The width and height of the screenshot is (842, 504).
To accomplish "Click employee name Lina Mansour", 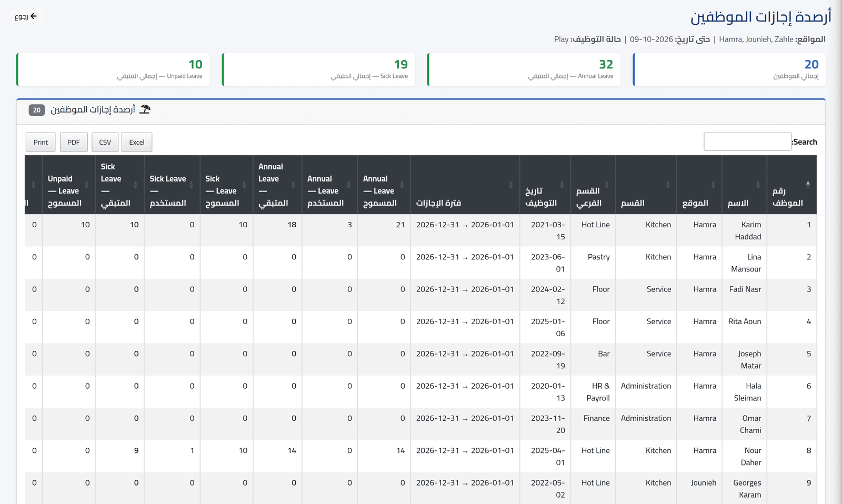I will 746,263.
